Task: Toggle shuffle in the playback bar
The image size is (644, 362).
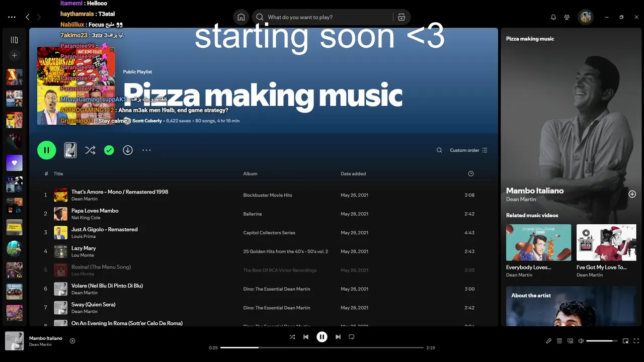Action: 292,337
